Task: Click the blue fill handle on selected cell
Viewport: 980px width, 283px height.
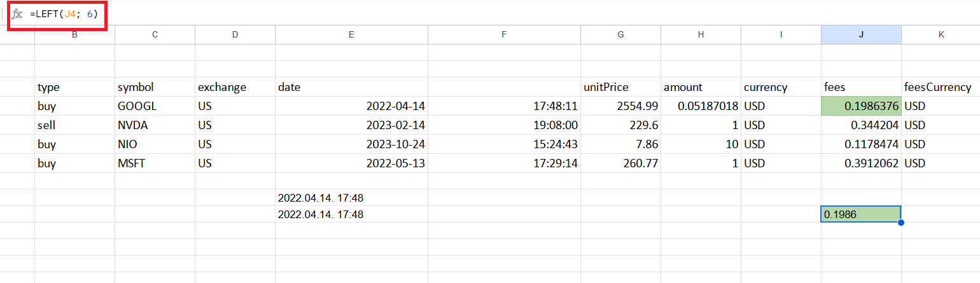Action: [x=900, y=222]
